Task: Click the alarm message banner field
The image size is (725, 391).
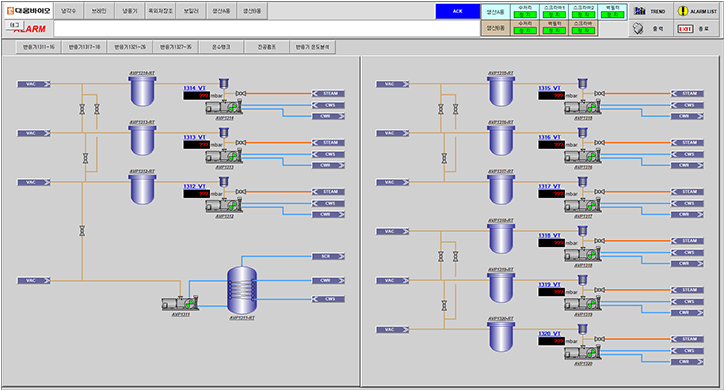Action: pyautogui.click(x=267, y=29)
